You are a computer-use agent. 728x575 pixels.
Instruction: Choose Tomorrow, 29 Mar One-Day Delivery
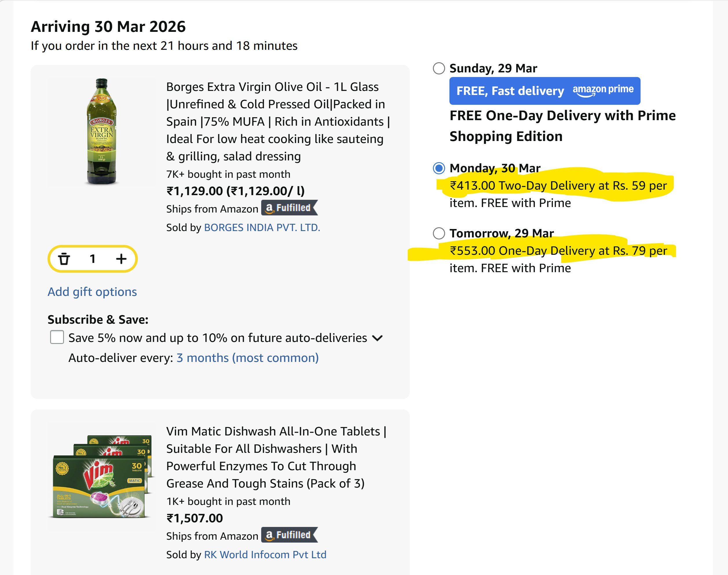[439, 233]
